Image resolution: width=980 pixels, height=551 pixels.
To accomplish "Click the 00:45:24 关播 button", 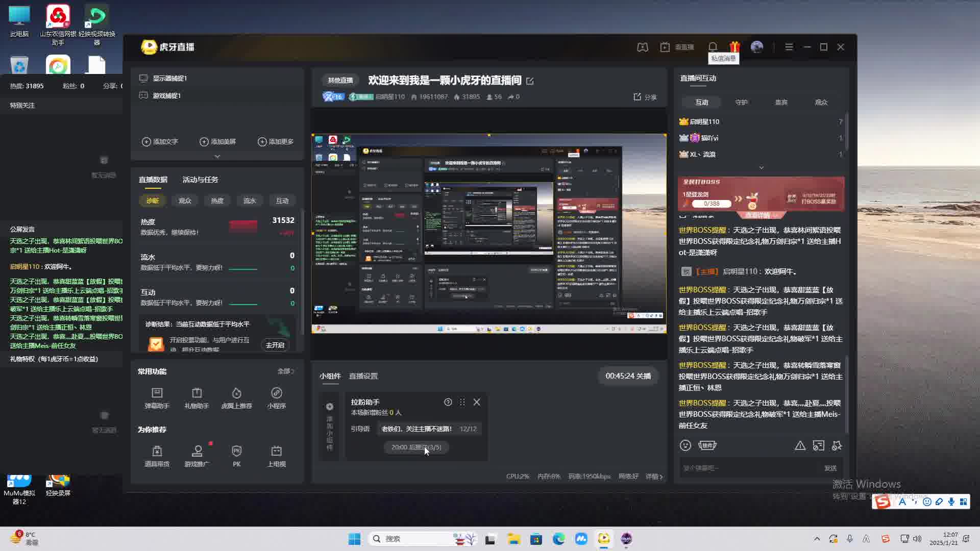I will coord(628,375).
